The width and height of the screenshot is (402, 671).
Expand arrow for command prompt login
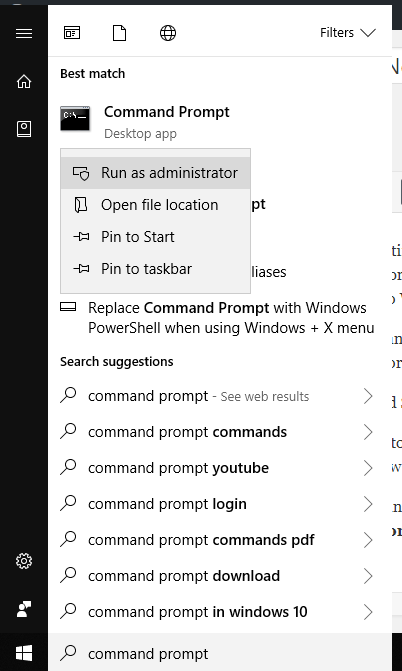(x=368, y=504)
